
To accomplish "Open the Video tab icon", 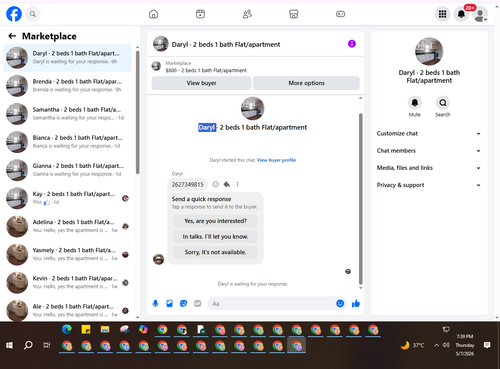I will coord(200,14).
